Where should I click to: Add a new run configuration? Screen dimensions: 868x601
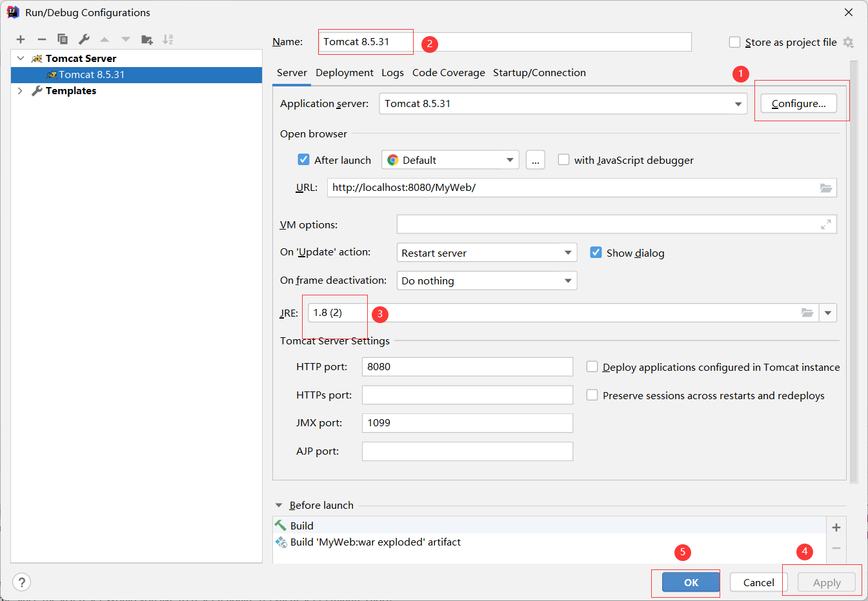point(21,39)
